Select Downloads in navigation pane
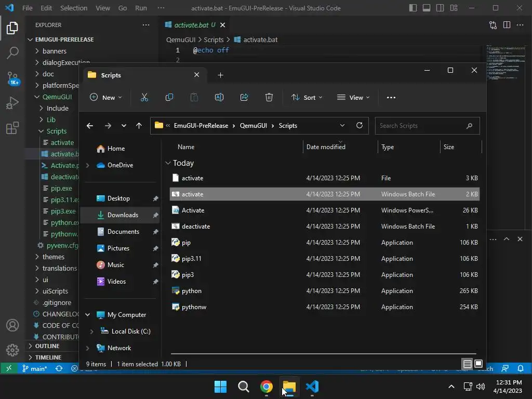The image size is (532, 399). [x=119, y=215]
